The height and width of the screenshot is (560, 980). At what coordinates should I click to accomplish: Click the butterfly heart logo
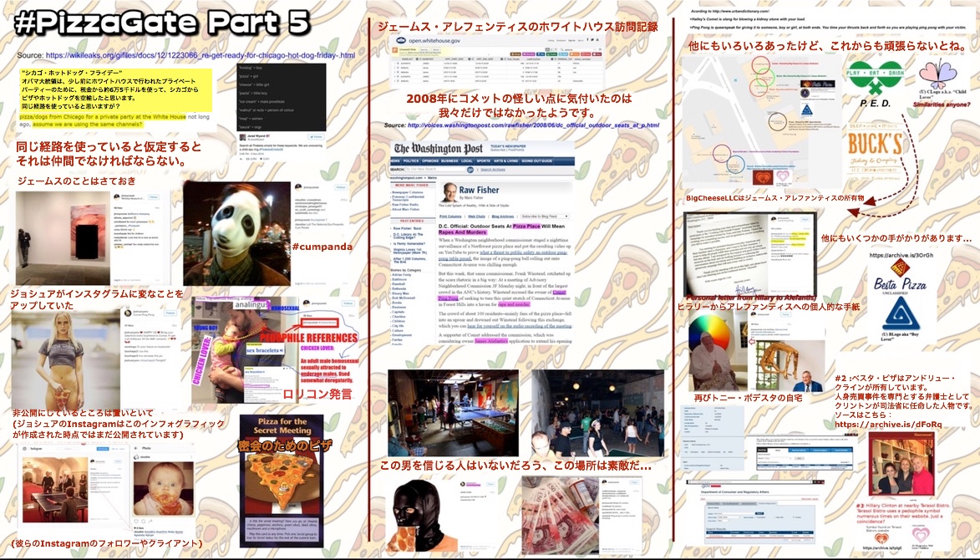(937, 74)
